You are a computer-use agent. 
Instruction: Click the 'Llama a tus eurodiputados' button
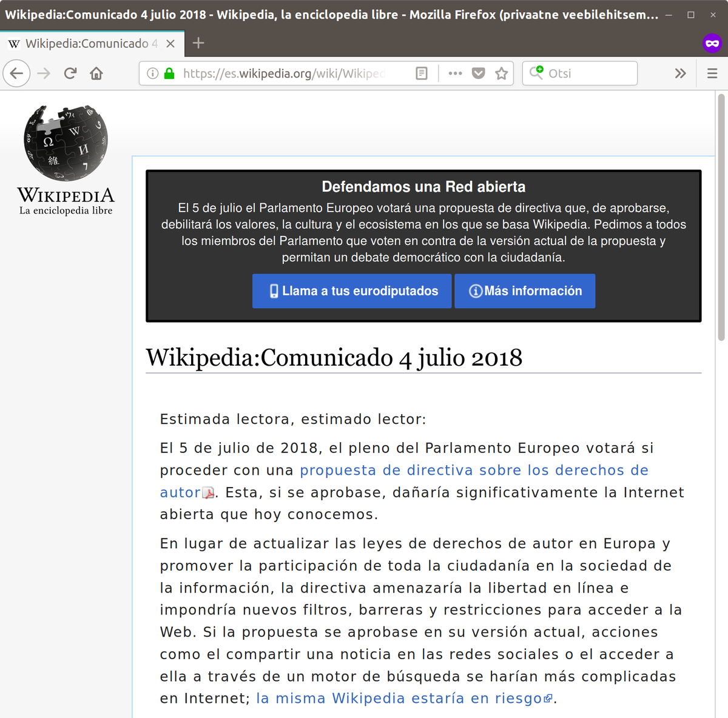pos(352,290)
